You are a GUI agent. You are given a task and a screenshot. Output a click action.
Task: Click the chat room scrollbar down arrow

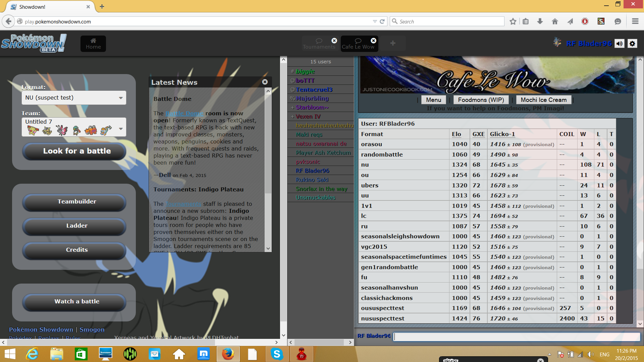(x=640, y=324)
